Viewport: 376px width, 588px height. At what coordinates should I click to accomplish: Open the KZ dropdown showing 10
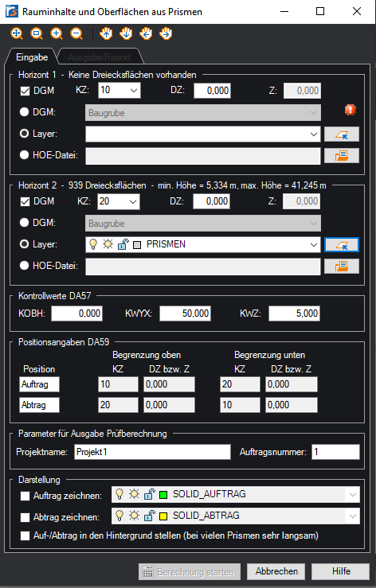(119, 91)
